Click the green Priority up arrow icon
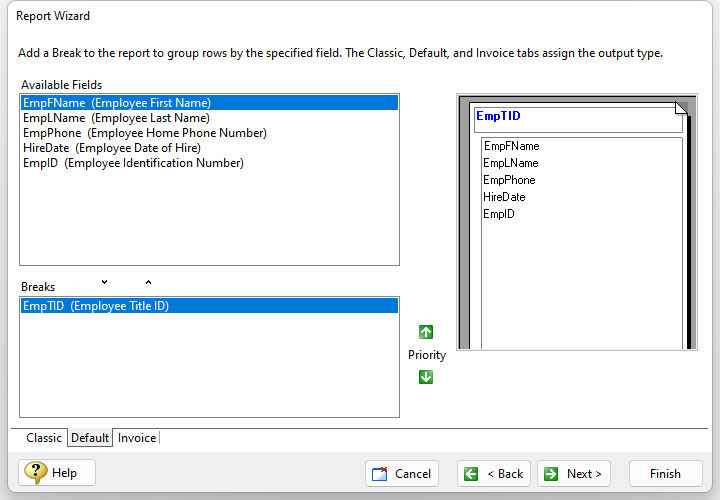Image resolution: width=720 pixels, height=500 pixels. 426,331
